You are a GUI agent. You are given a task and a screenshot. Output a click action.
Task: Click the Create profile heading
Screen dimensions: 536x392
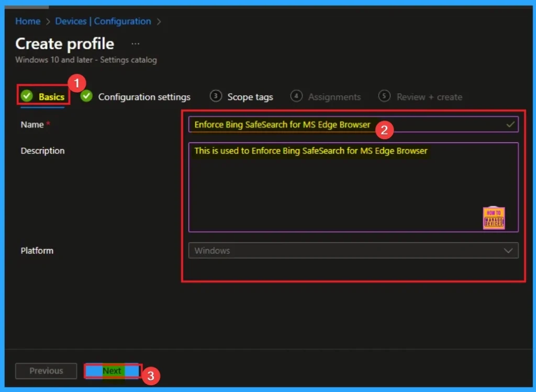point(64,44)
